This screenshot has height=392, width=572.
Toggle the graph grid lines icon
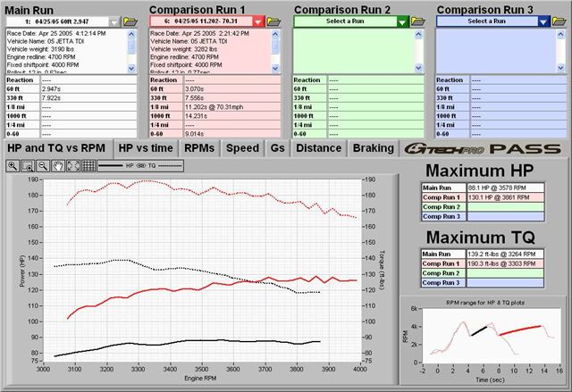pyautogui.click(x=88, y=166)
